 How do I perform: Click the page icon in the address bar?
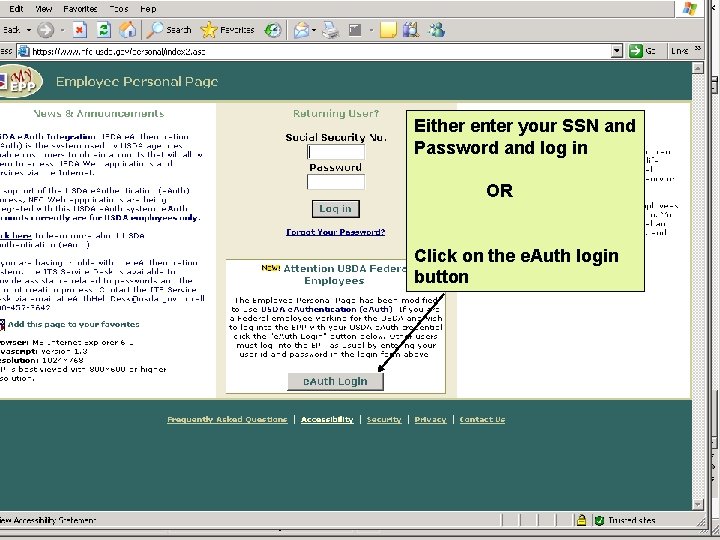23,51
